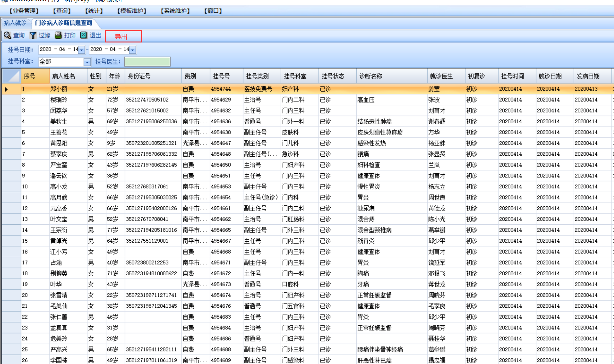Open the start registration date dropdown
Image resolution: width=614 pixels, height=364 pixels.
82,50
